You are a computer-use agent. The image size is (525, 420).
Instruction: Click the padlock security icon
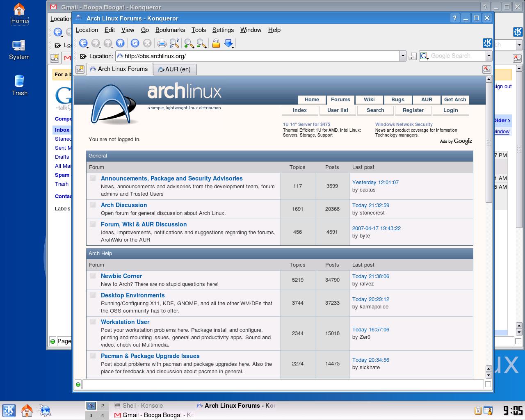click(216, 43)
